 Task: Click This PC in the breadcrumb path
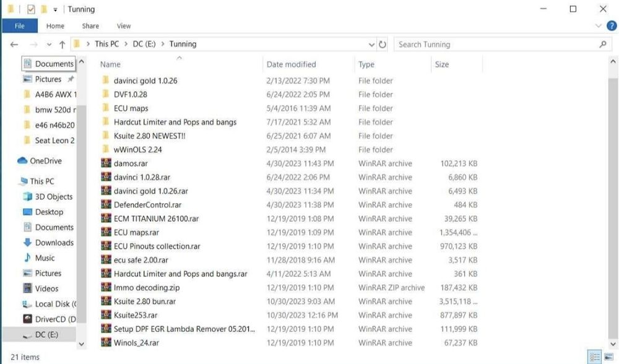[106, 45]
